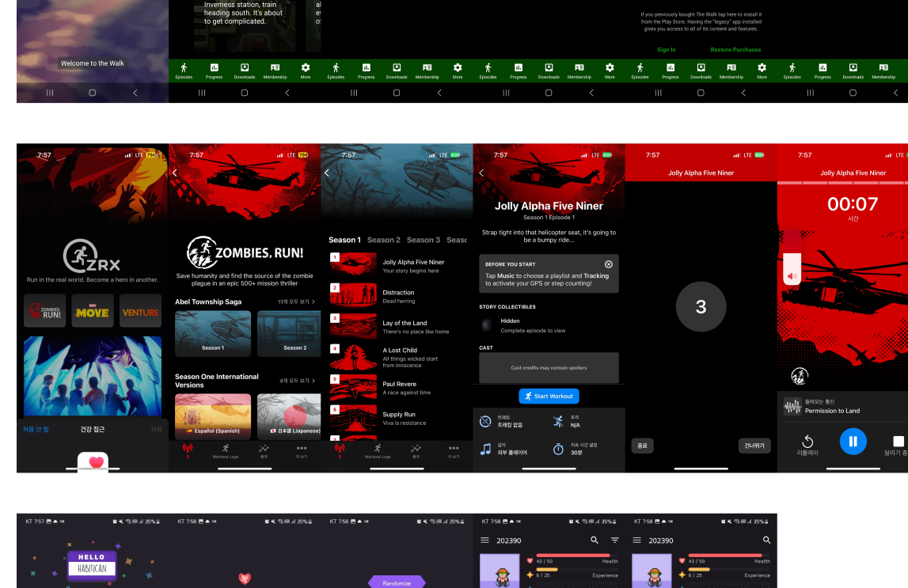This screenshot has width=908, height=588.
Task: Tap Progress icon under the Inverness station text
Action: (x=215, y=70)
